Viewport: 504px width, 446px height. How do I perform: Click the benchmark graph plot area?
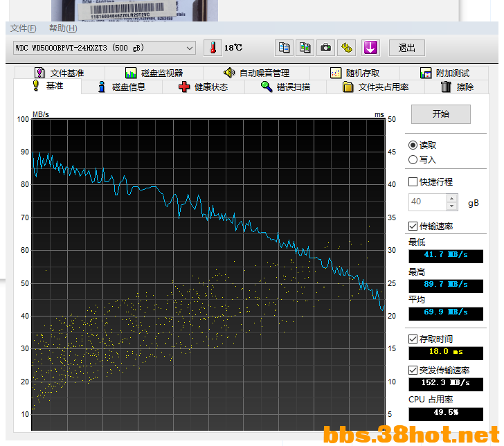[208, 274]
